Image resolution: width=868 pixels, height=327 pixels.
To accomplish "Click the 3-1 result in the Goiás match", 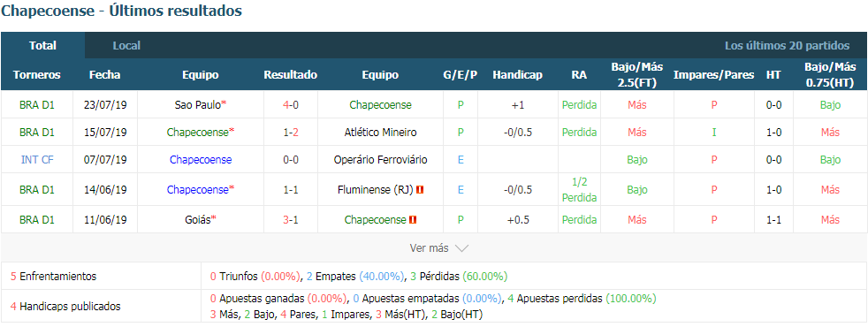I will pyautogui.click(x=291, y=220).
